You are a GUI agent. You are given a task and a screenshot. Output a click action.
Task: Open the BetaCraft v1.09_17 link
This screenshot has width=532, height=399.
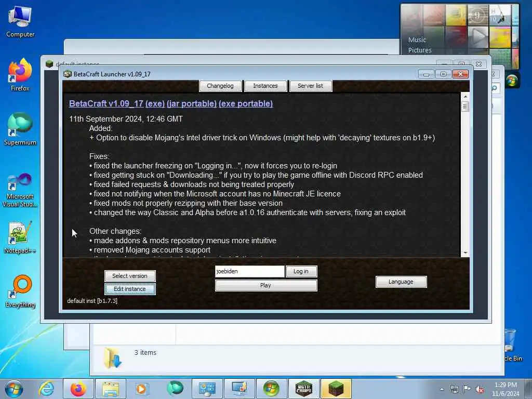(x=106, y=103)
